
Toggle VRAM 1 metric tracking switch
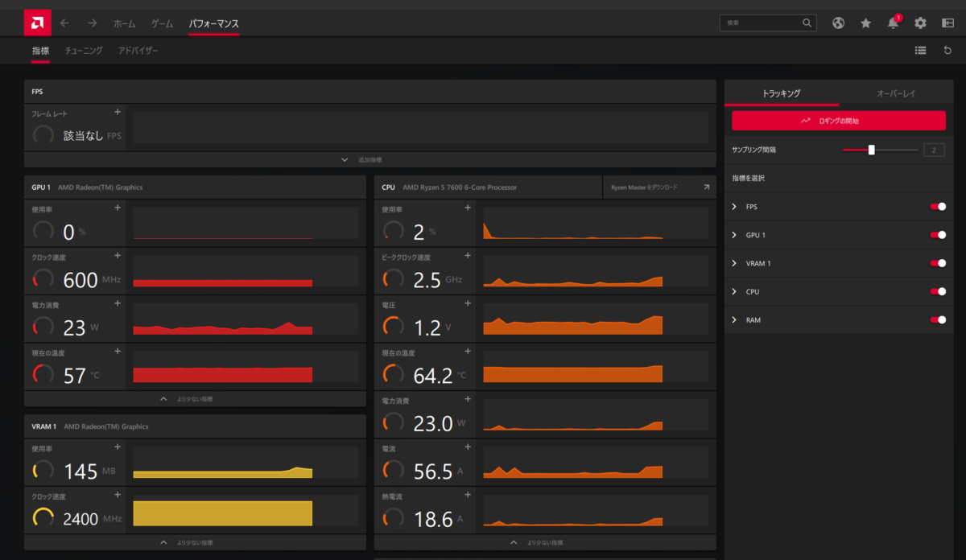pos(938,263)
